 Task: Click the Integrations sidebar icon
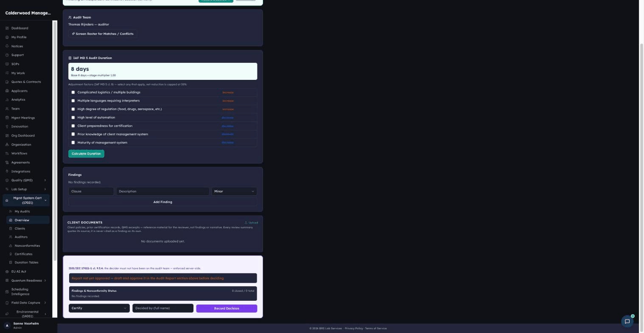click(x=7, y=171)
